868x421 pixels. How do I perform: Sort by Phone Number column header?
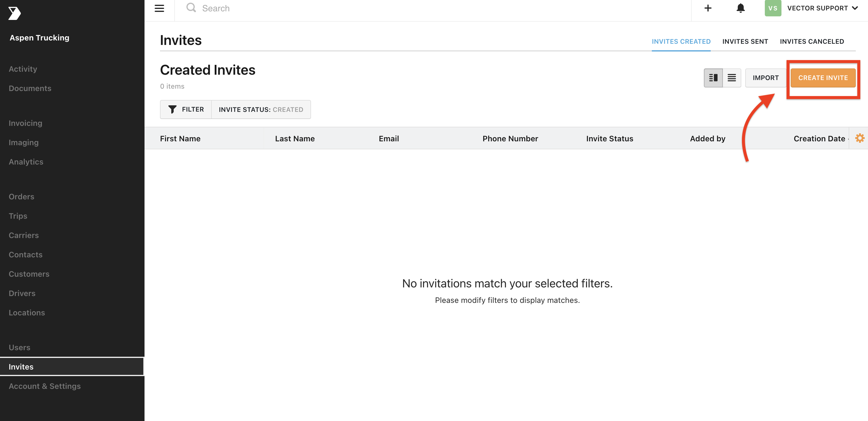pyautogui.click(x=510, y=139)
